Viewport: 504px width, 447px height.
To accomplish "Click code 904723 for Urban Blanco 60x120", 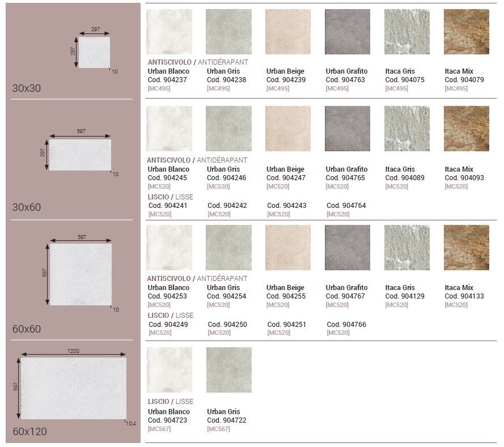I will coord(167,420).
